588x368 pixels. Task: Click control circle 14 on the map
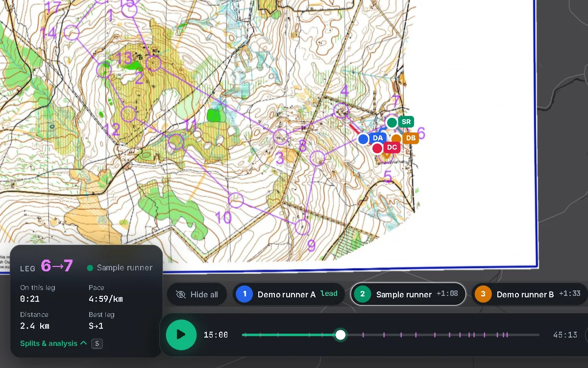click(72, 33)
